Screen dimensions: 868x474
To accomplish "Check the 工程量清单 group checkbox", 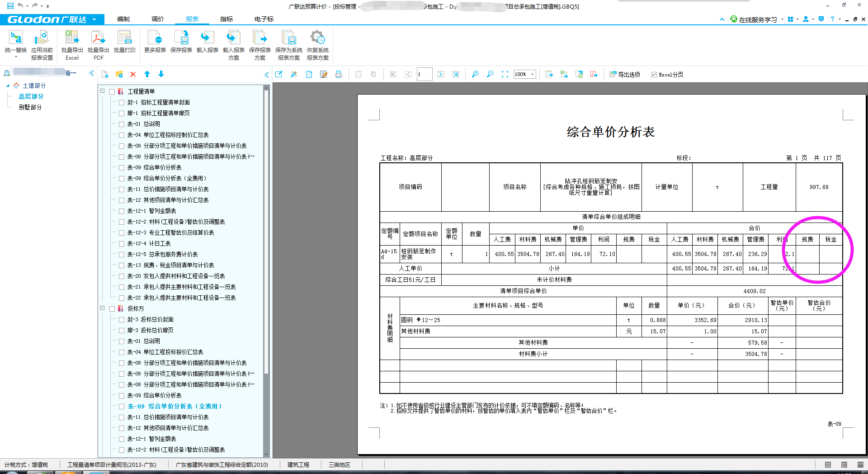I will point(112,91).
